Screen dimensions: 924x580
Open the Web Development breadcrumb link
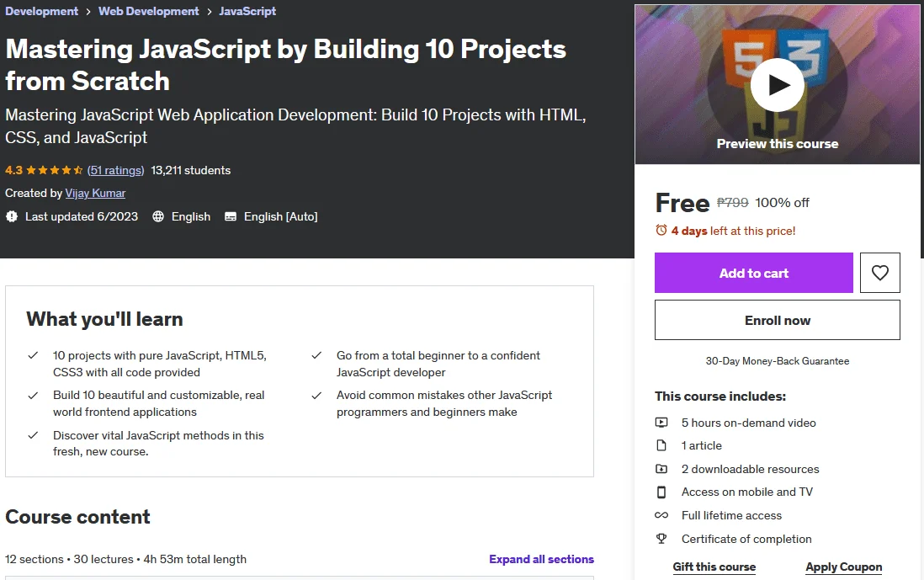[148, 11]
